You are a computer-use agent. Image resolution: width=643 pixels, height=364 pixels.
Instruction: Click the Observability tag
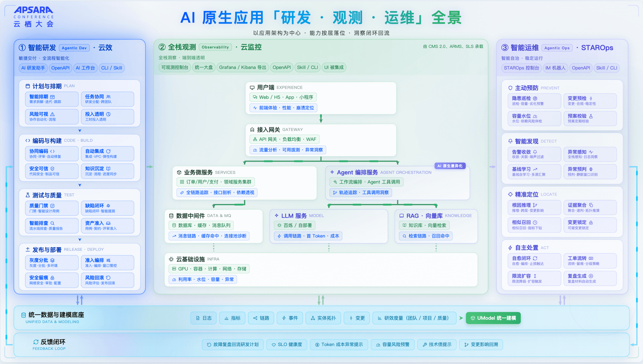215,47
